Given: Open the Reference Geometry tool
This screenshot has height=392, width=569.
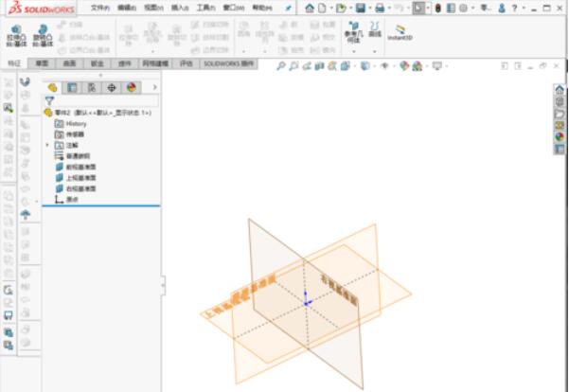Looking at the screenshot, I should pyautogui.click(x=353, y=32).
